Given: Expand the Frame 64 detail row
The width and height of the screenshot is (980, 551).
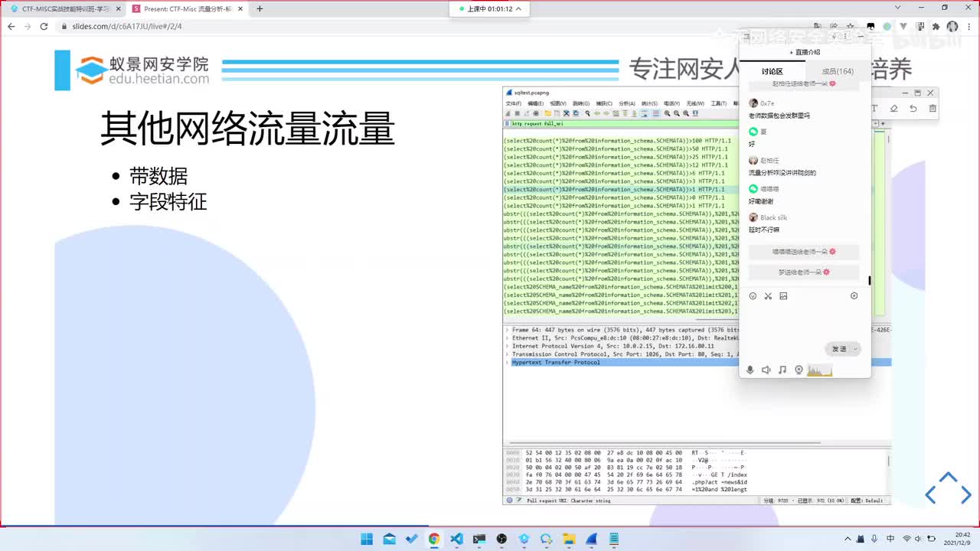Looking at the screenshot, I should (x=507, y=329).
